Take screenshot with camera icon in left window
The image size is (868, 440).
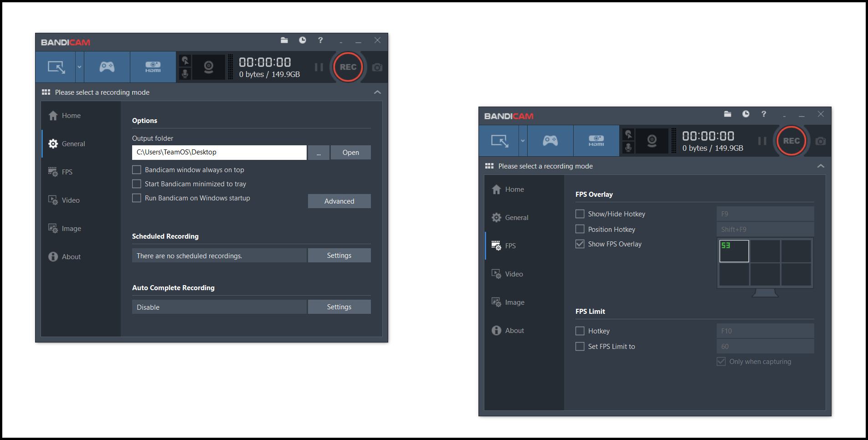tap(377, 67)
